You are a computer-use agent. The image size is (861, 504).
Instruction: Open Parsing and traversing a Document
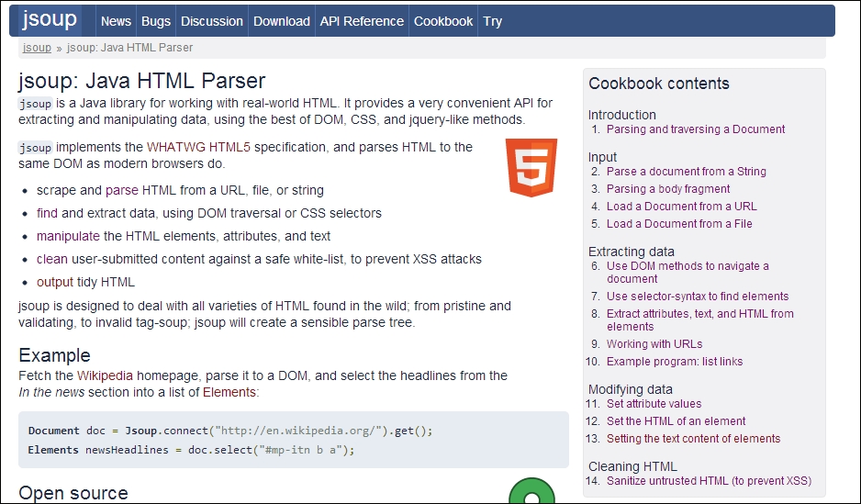[696, 129]
